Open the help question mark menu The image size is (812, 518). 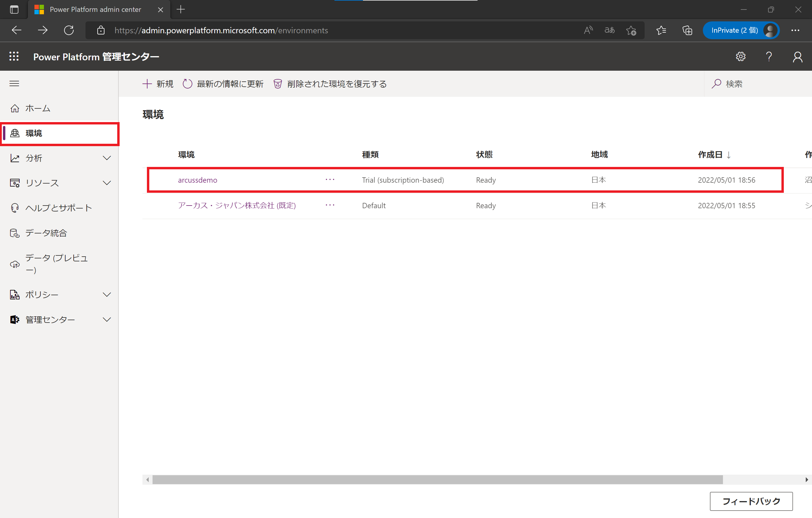coord(769,56)
